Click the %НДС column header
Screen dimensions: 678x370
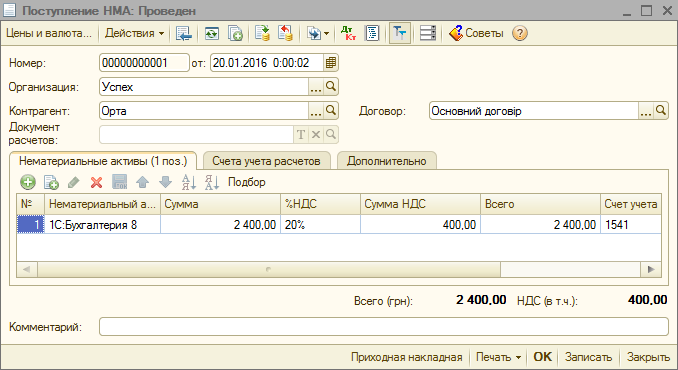point(320,204)
